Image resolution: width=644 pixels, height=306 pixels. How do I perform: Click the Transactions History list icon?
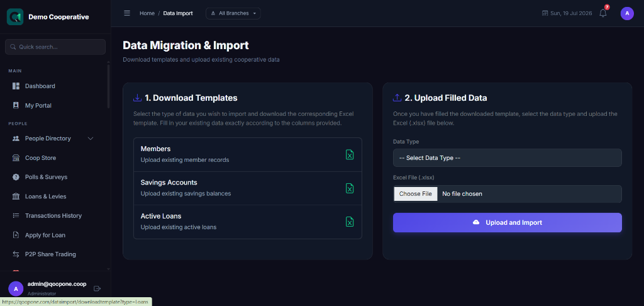[x=16, y=215]
